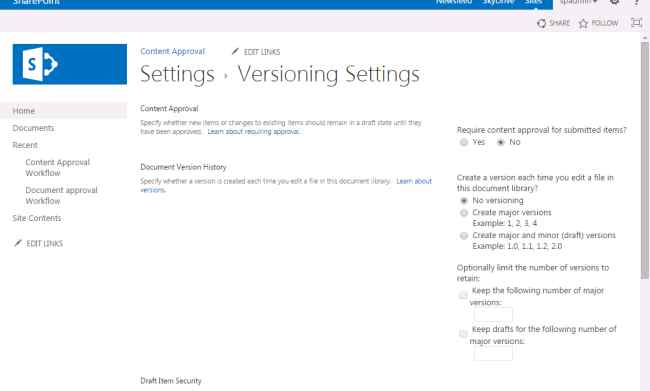This screenshot has height=391, width=650.
Task: Open the Learn about requiring approval link
Action: pos(253,131)
